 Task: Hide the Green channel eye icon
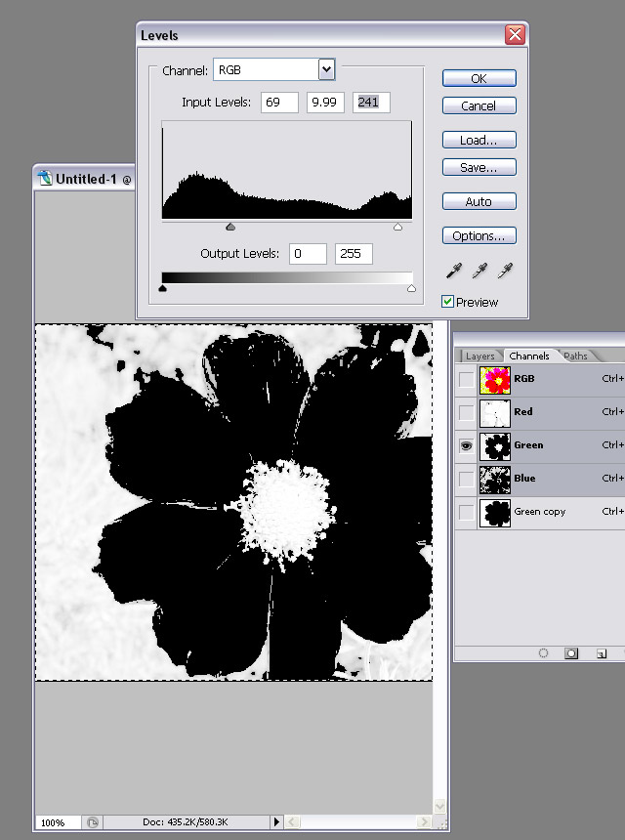pyautogui.click(x=466, y=445)
